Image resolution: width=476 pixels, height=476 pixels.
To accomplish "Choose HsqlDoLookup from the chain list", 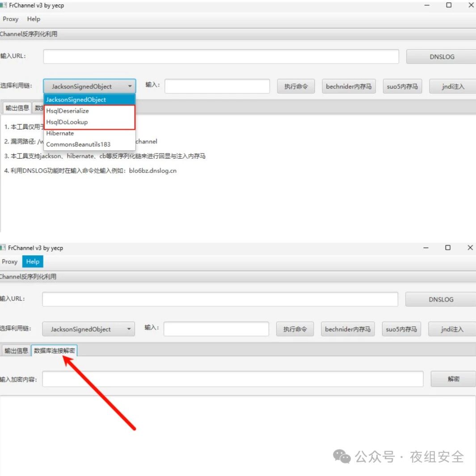I will [89, 122].
